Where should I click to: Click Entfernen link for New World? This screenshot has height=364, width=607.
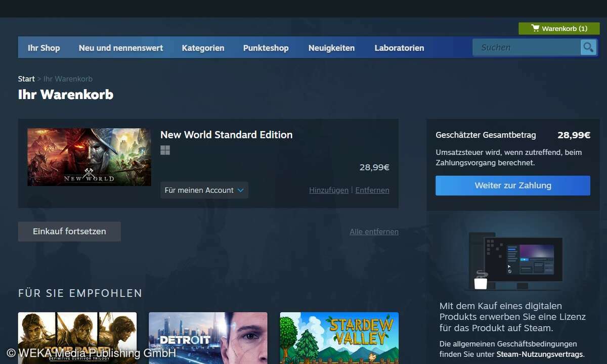372,190
